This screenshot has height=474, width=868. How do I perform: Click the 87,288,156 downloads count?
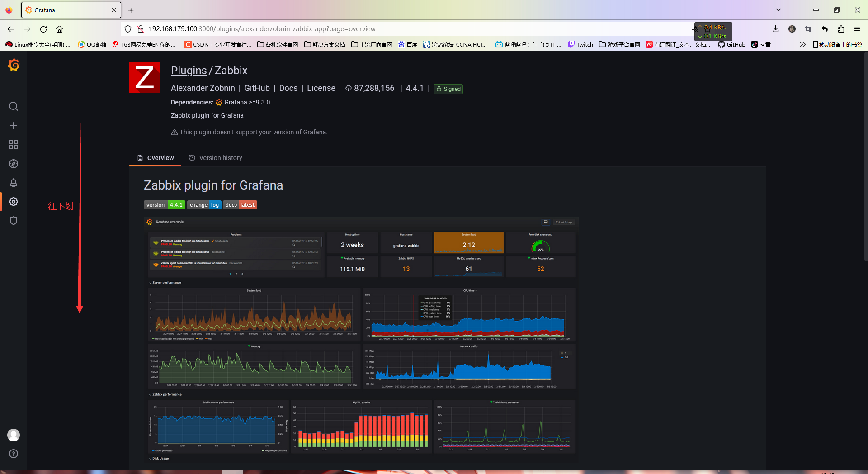[370, 88]
